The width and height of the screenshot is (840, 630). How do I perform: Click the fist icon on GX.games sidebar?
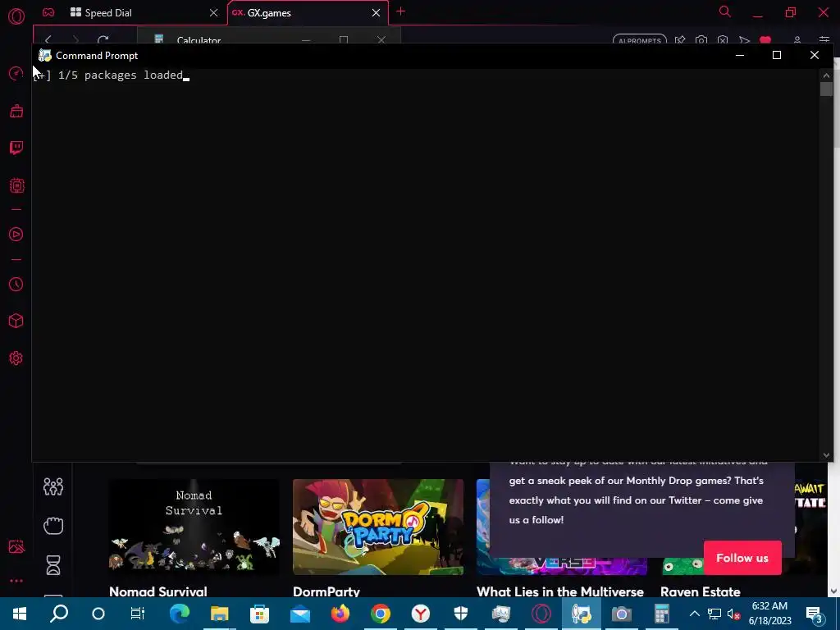click(x=53, y=526)
